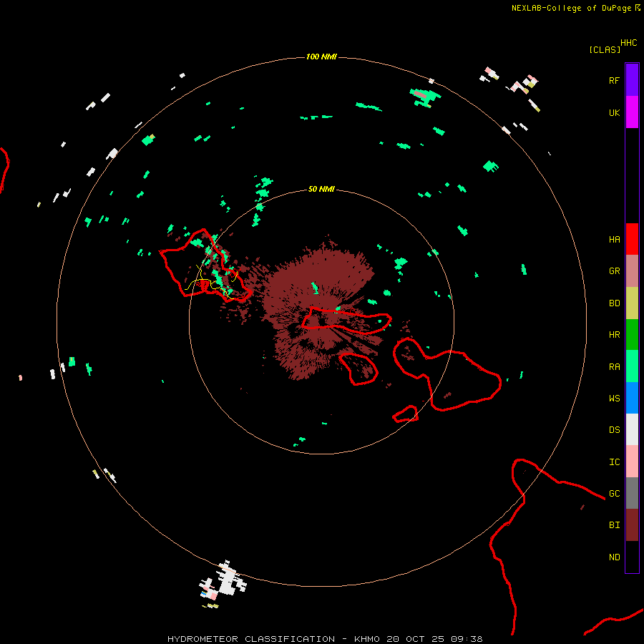Click the ND legend label
The image size is (644, 644).
click(x=614, y=557)
